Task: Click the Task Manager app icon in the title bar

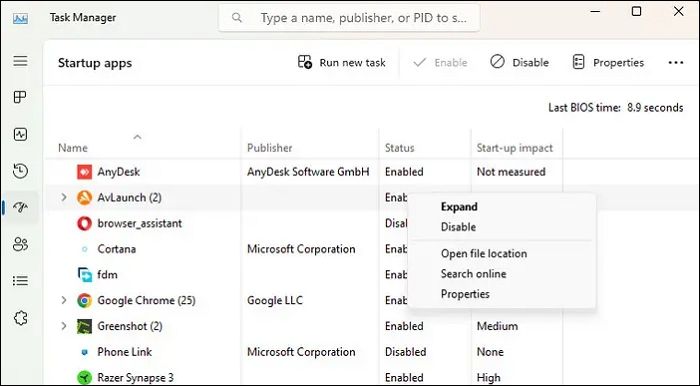Action: click(x=21, y=18)
